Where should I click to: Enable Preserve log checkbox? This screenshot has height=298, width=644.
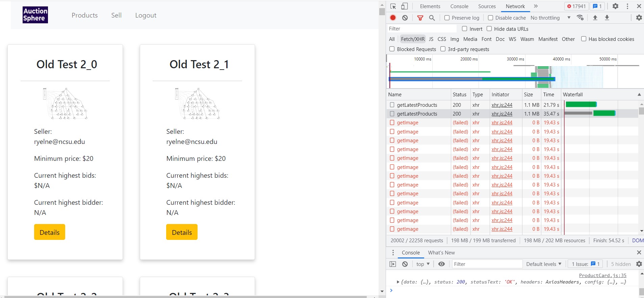click(447, 18)
